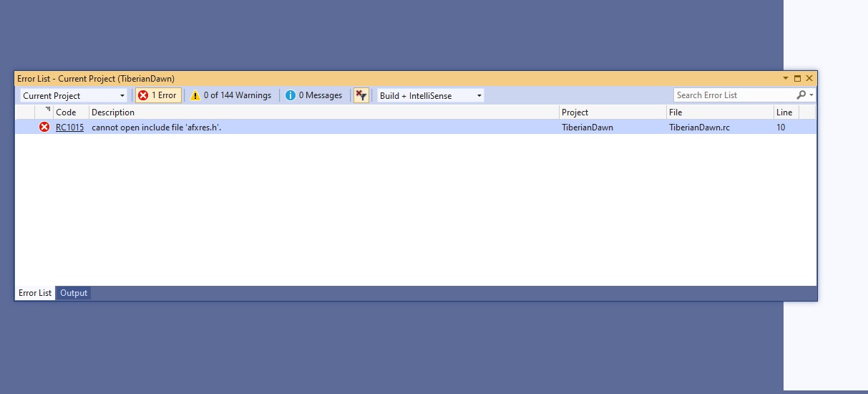Open the Current Project scope dropdown
The height and width of the screenshot is (394, 868).
point(74,95)
